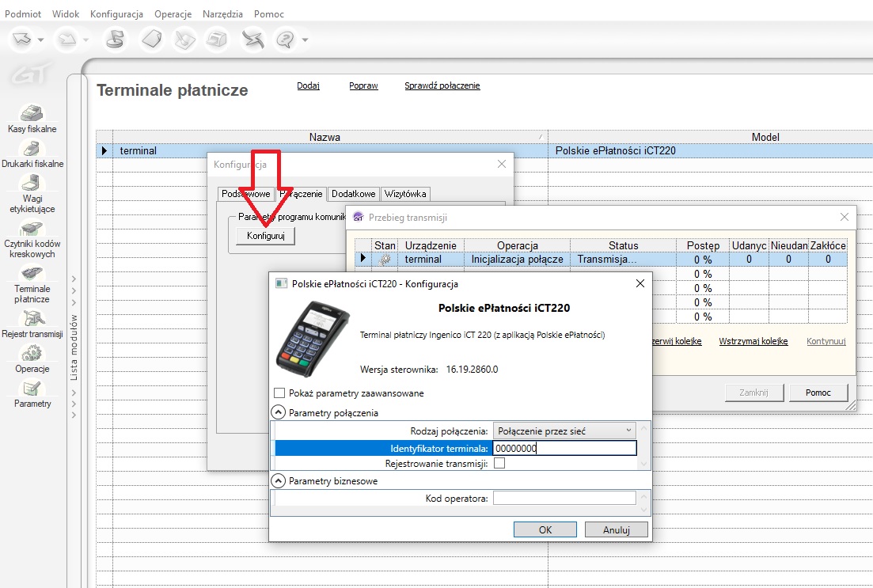Click the Wstrzymaj kolejkę link
This screenshot has width=873, height=588.
[x=753, y=341]
